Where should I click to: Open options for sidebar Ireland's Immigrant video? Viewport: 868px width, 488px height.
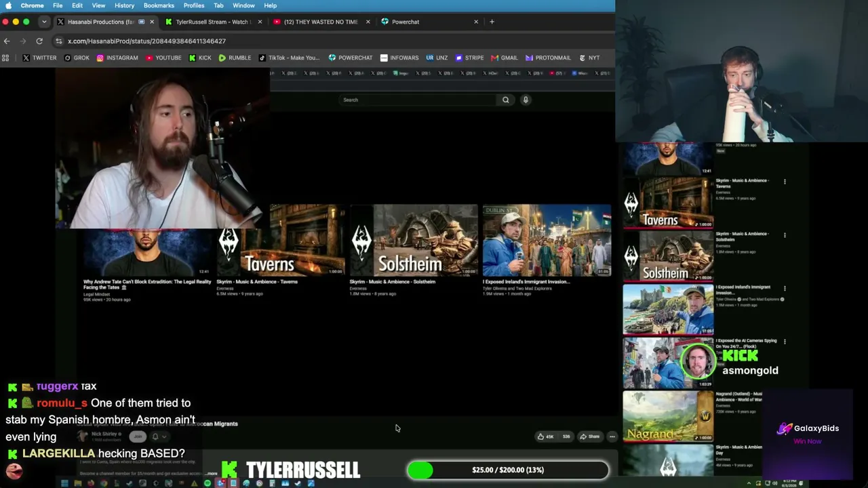pos(785,289)
